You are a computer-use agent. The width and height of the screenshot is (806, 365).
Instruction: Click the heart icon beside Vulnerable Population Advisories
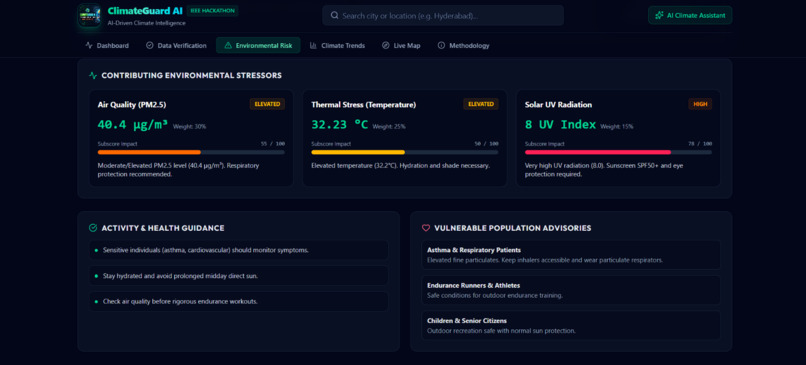[x=426, y=228]
